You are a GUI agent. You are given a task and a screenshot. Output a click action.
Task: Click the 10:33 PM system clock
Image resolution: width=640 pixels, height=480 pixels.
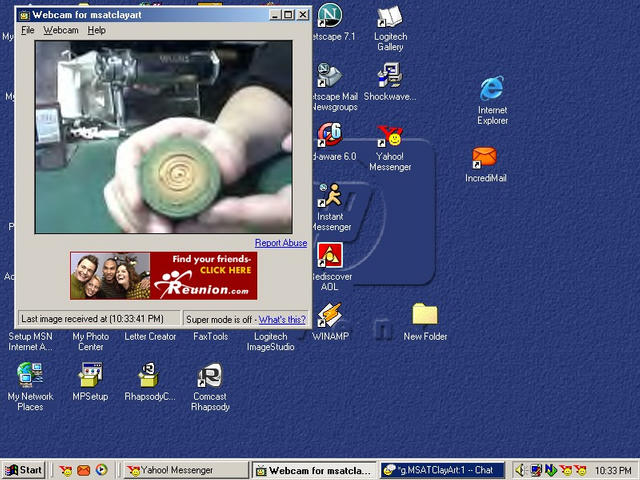613,471
